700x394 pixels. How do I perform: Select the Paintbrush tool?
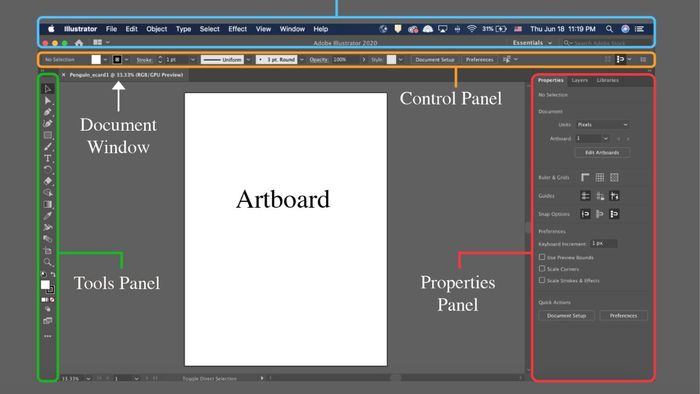[48, 147]
